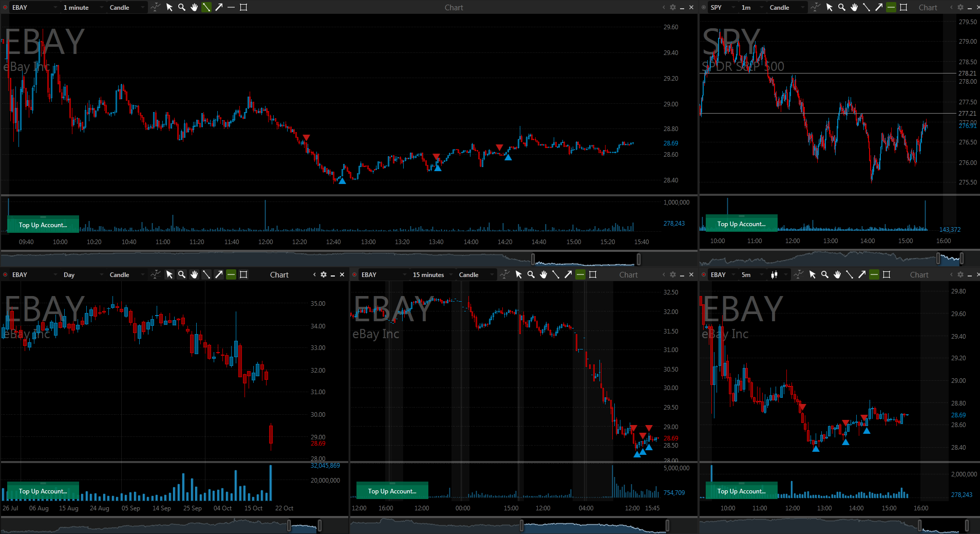Click Chart tab title of SPY chart
The image size is (980, 534).
928,7
